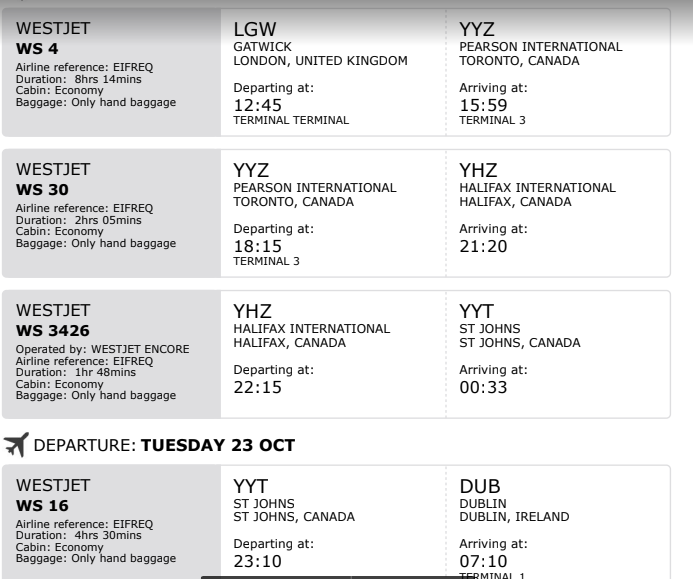
Task: Select flight number WS 16
Action: click(42, 506)
